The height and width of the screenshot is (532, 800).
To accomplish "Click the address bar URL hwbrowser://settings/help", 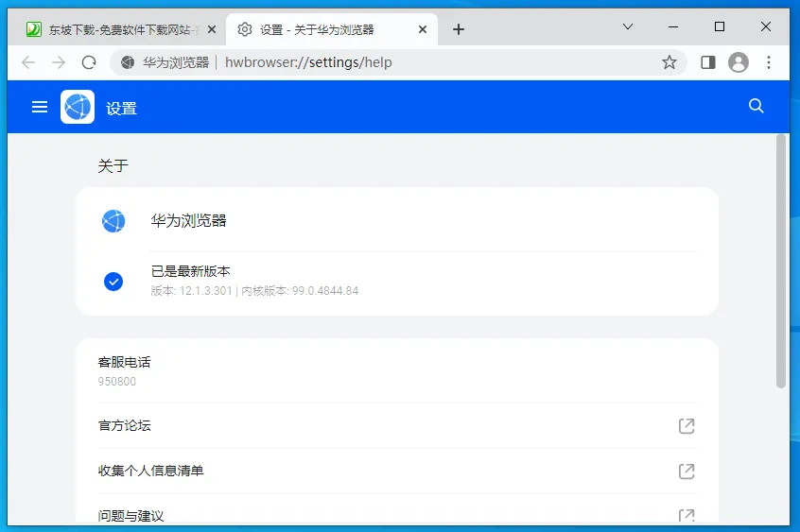I will point(308,62).
